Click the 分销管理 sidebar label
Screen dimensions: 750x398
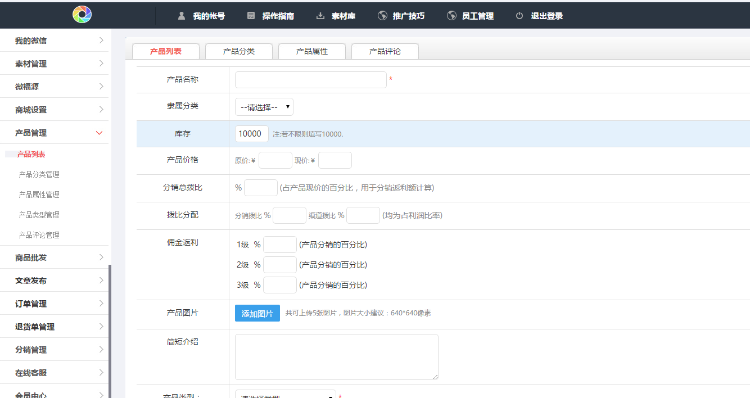31,350
